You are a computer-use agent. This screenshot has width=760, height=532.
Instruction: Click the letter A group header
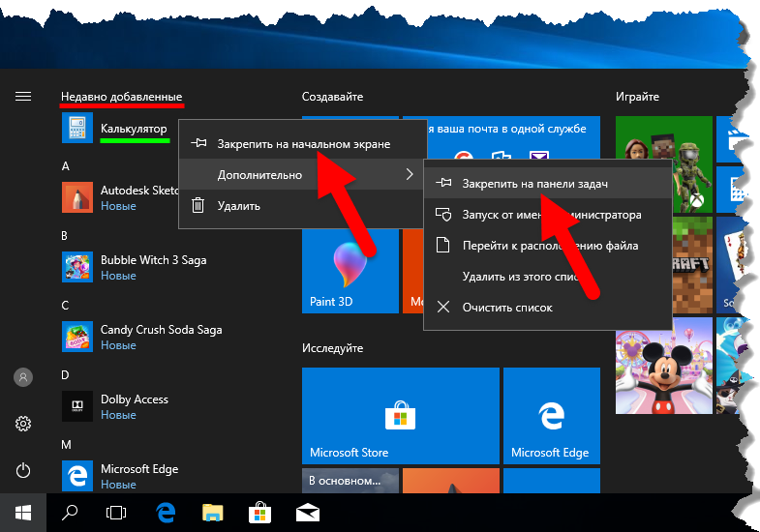66,166
